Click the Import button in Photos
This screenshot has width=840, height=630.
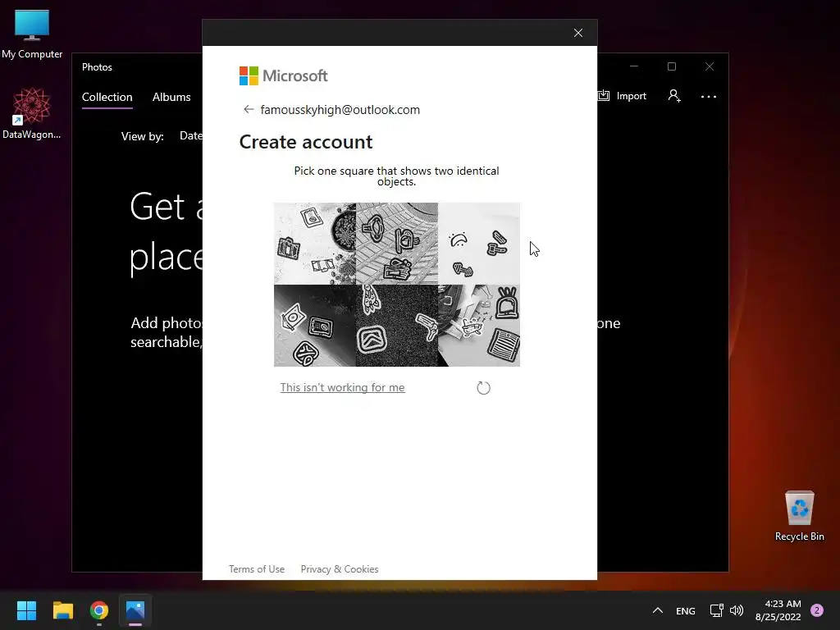coord(623,96)
